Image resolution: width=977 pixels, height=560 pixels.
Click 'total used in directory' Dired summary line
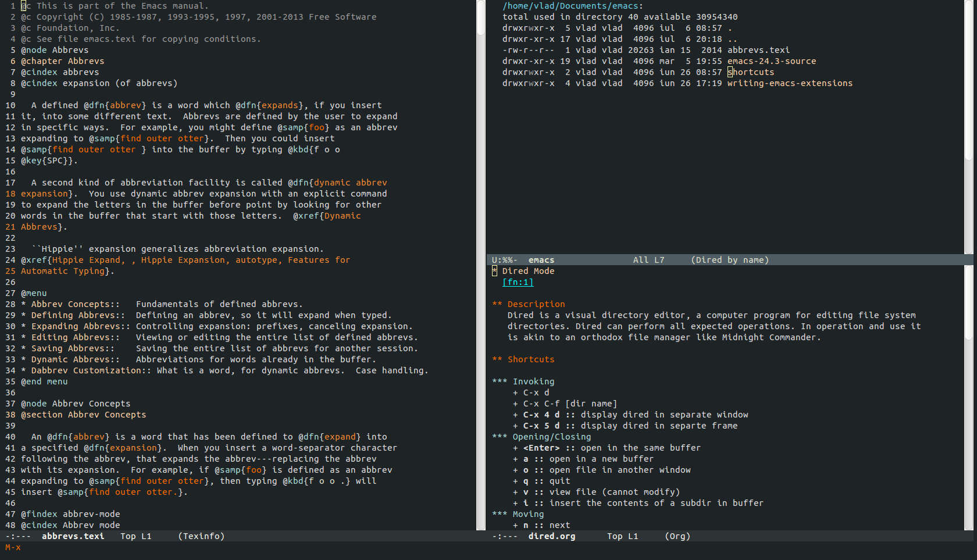(x=620, y=17)
